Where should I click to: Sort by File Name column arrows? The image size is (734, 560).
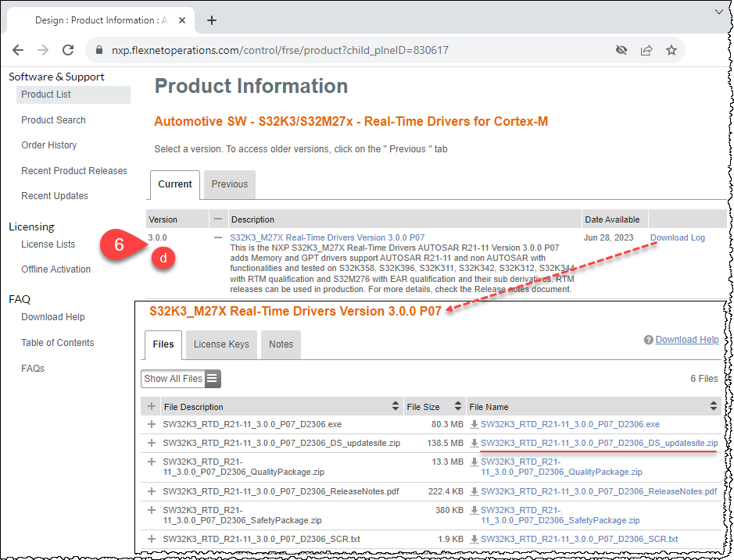click(714, 406)
